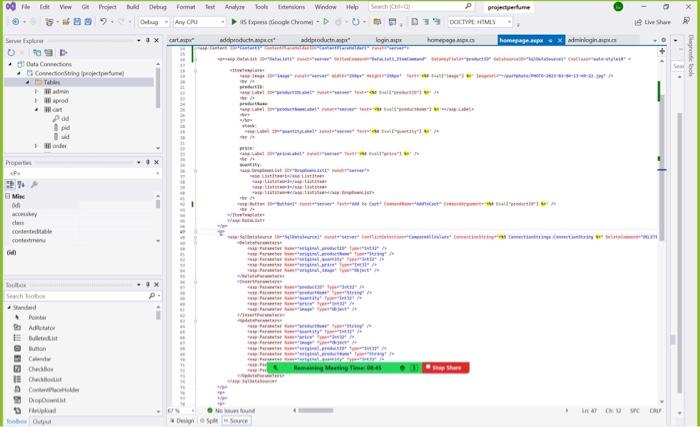This screenshot has height=427, width=700.
Task: Click the Toolbox search magnifier icon
Action: point(152,296)
